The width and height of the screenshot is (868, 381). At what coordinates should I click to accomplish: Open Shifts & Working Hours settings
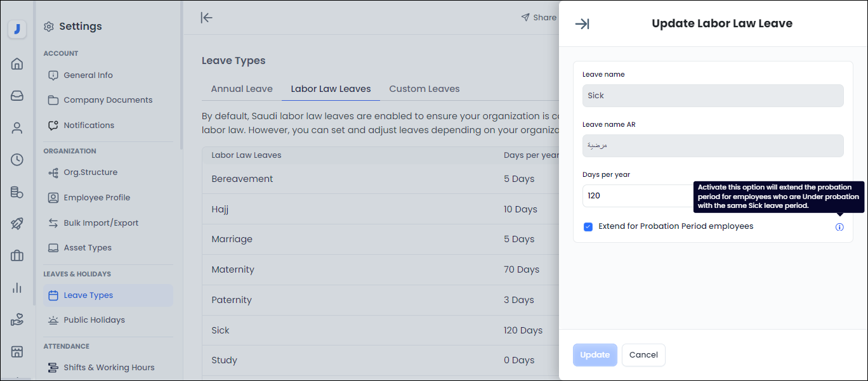point(109,368)
